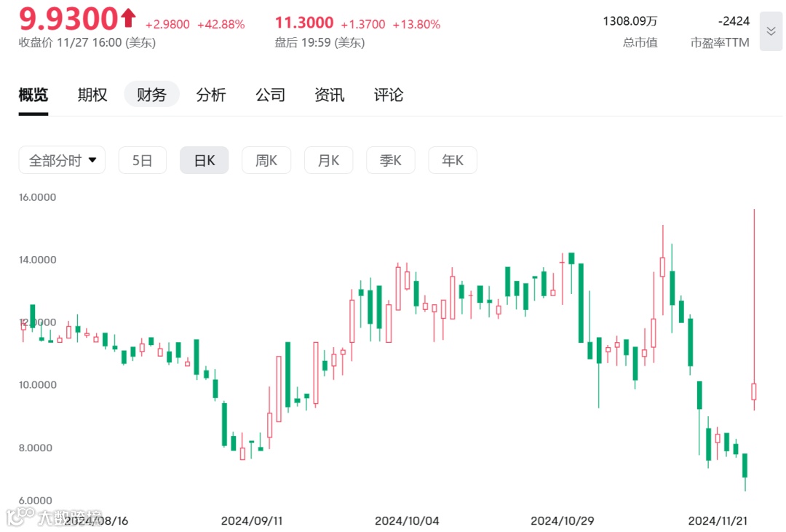
Task: Click the +42.88% change value
Action: 221,24
